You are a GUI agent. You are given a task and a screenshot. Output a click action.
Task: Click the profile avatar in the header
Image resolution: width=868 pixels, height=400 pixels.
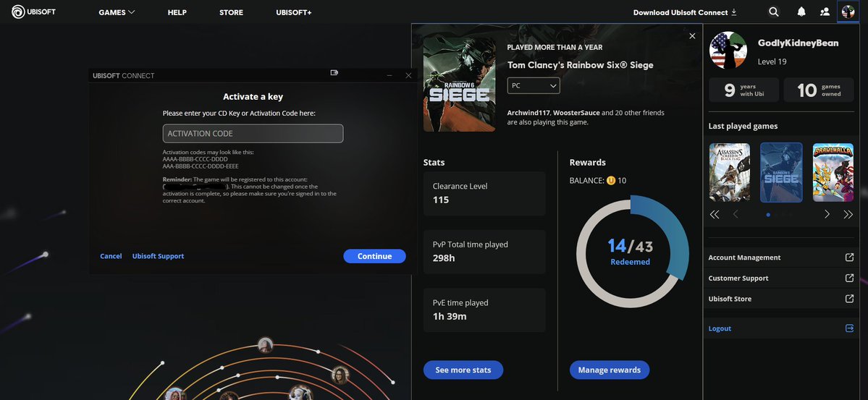pyautogui.click(x=848, y=12)
